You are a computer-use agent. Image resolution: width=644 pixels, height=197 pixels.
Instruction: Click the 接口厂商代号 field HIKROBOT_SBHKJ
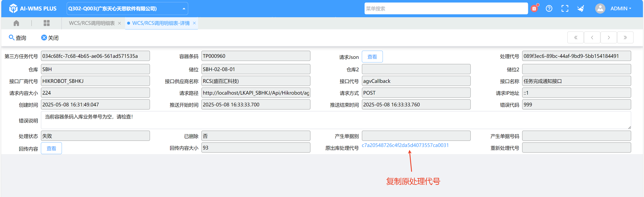pyautogui.click(x=95, y=81)
